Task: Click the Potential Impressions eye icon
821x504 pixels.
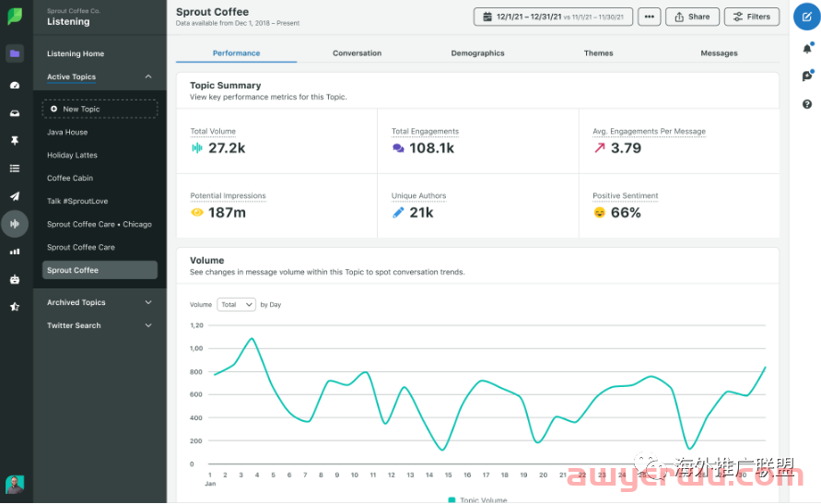Action: pyautogui.click(x=197, y=213)
